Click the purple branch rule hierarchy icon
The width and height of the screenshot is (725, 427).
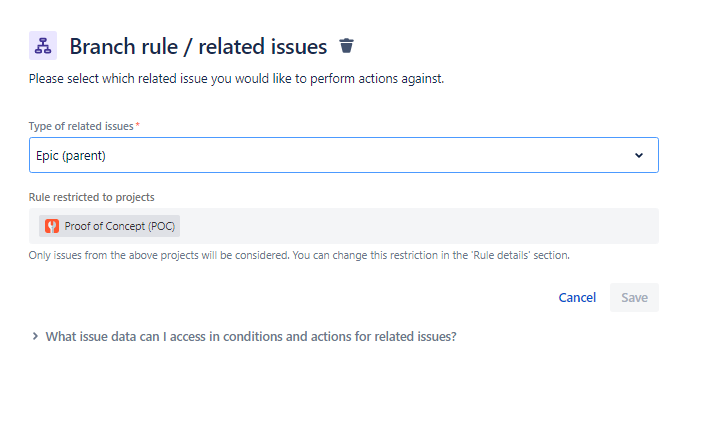click(x=43, y=46)
